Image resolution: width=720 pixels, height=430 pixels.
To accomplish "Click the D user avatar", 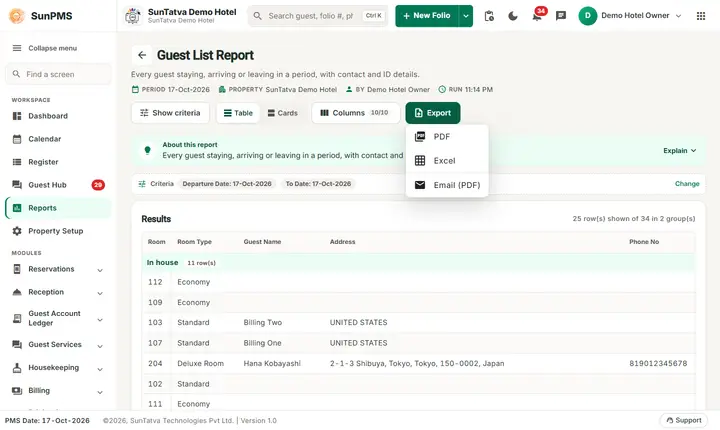I will (x=588, y=16).
